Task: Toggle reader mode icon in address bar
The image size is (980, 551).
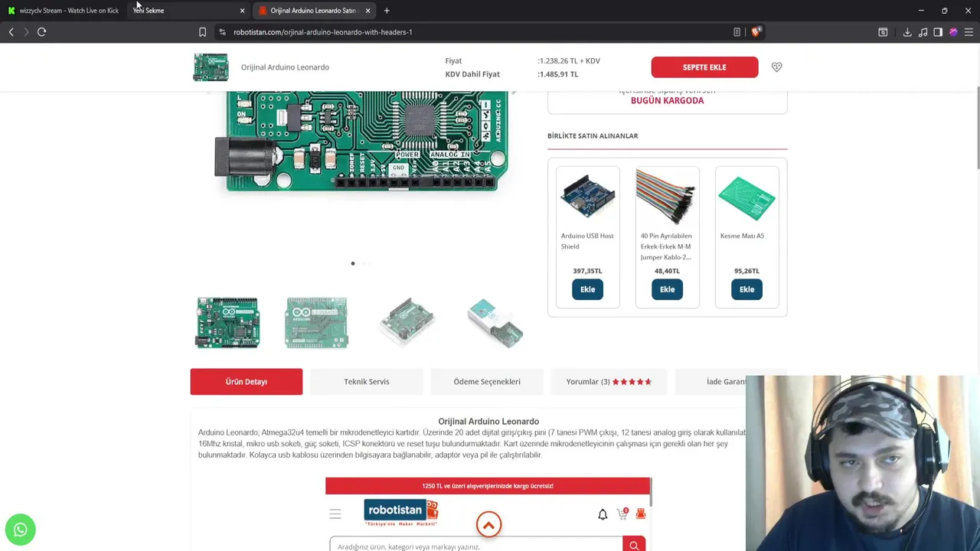Action: [737, 32]
